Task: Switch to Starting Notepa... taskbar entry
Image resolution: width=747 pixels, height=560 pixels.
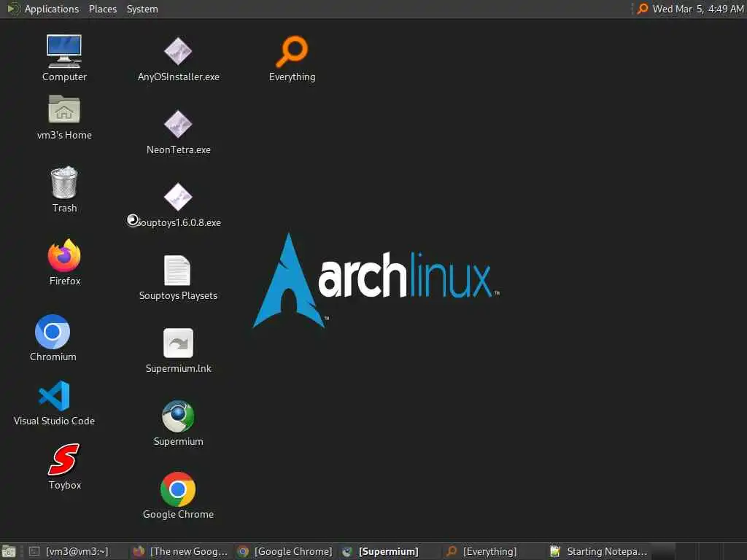Action: (598, 551)
